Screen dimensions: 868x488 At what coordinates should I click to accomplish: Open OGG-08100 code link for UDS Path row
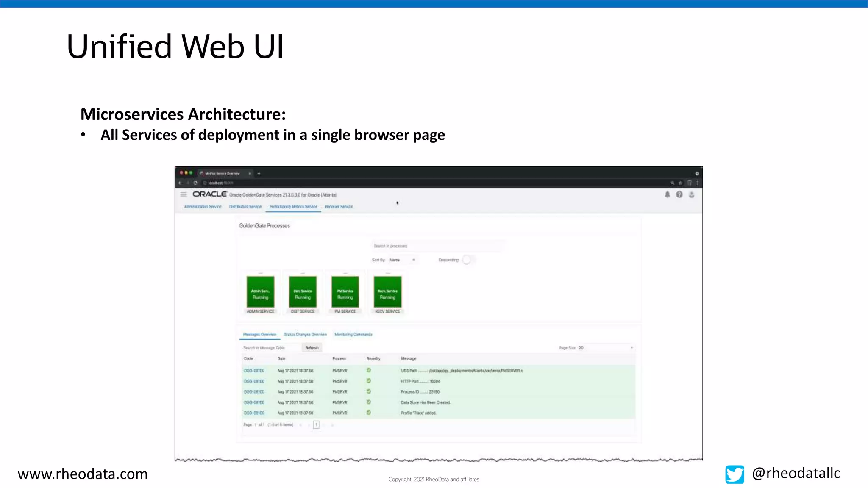[254, 371]
